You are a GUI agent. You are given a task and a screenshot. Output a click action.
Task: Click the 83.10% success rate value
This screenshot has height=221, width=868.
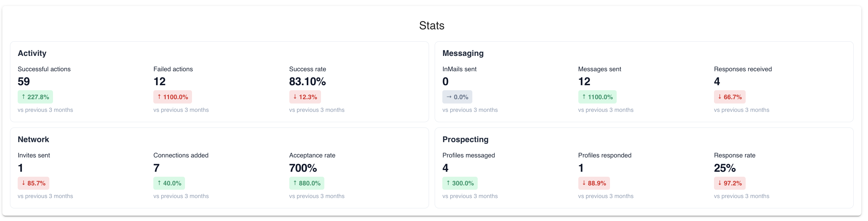pos(307,82)
